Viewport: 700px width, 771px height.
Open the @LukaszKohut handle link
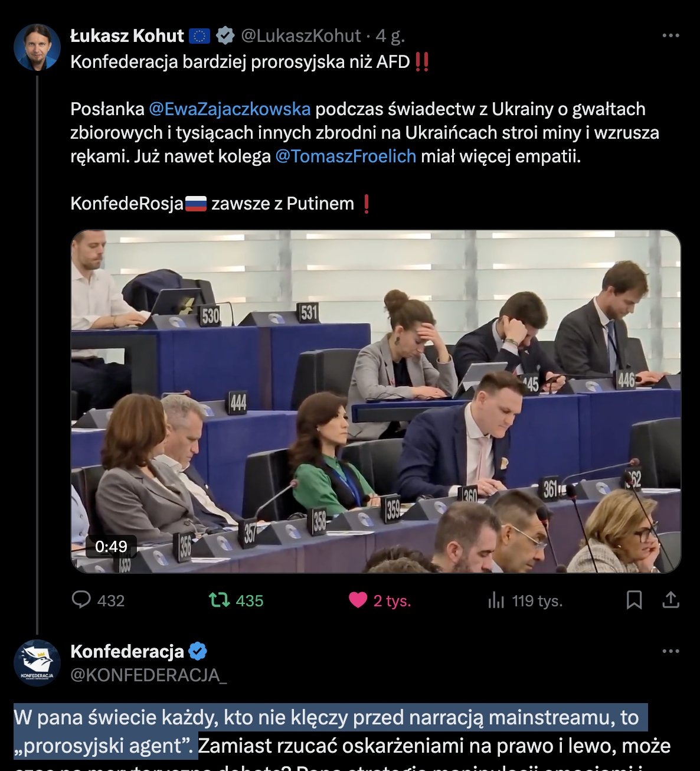tap(301, 36)
